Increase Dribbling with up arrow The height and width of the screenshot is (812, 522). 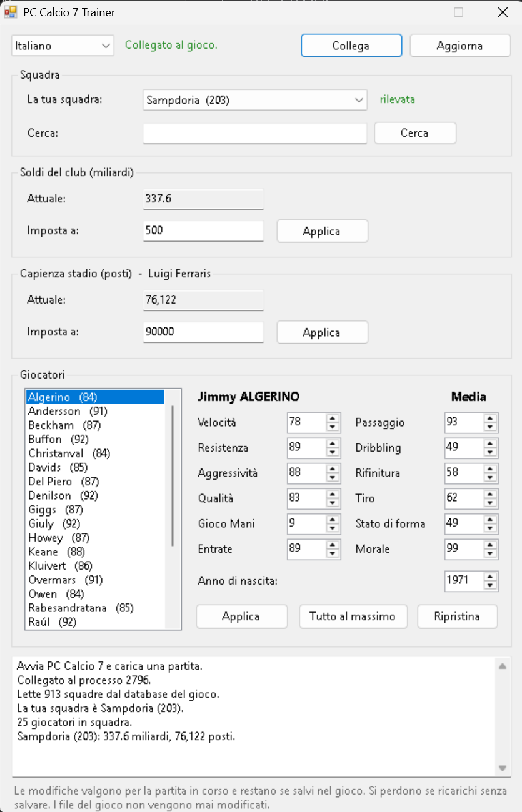pyautogui.click(x=491, y=444)
